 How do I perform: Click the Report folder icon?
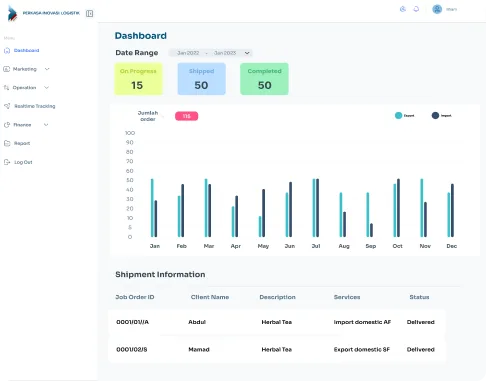tap(7, 143)
